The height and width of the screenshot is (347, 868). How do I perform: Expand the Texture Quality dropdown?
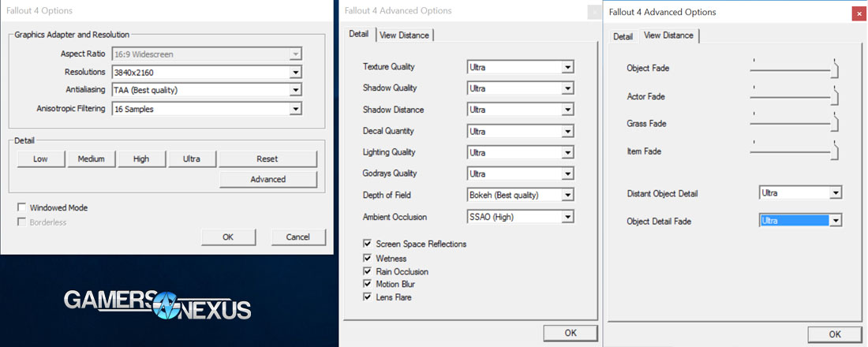point(520,67)
